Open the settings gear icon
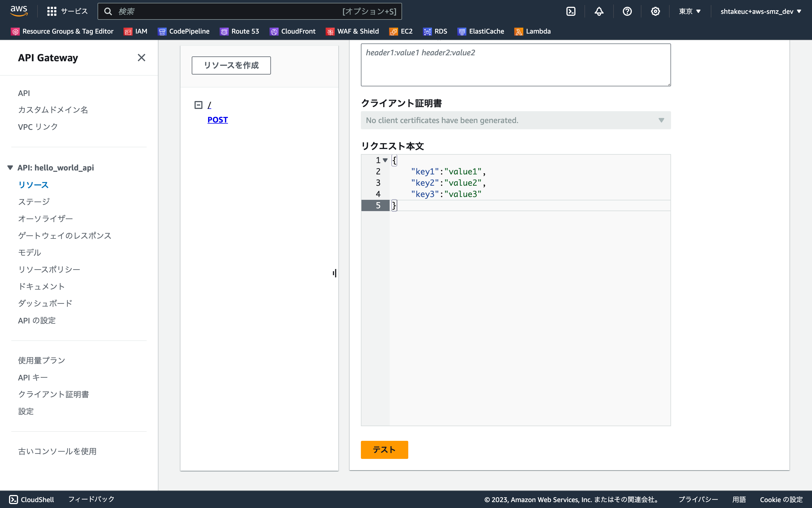Viewport: 812px width, 508px height. [x=655, y=11]
